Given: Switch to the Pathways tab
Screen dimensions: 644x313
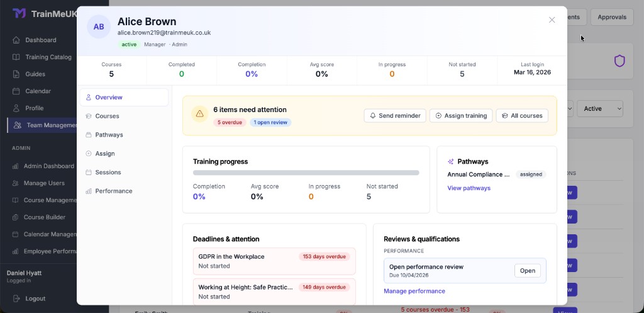Looking at the screenshot, I should tap(124, 135).
